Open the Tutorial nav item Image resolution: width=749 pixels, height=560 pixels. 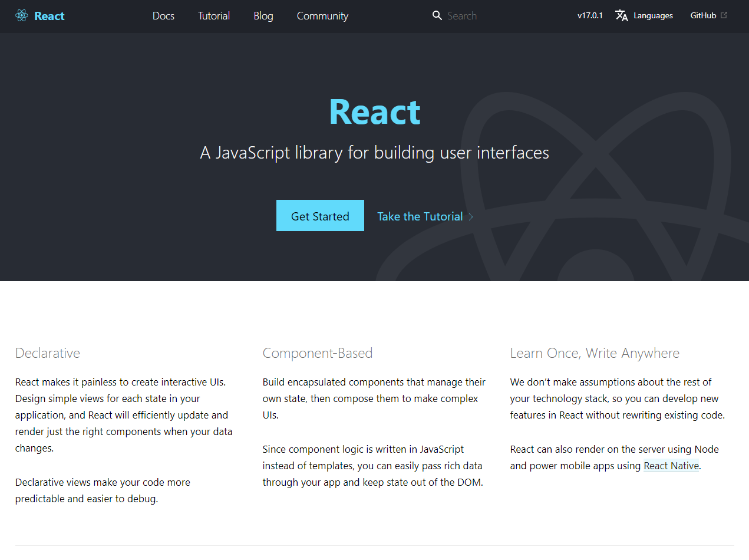(214, 16)
